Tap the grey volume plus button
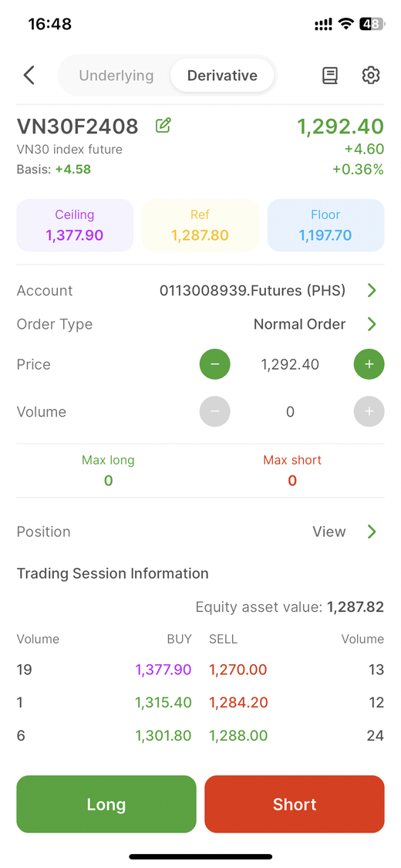401x868 pixels. [369, 412]
